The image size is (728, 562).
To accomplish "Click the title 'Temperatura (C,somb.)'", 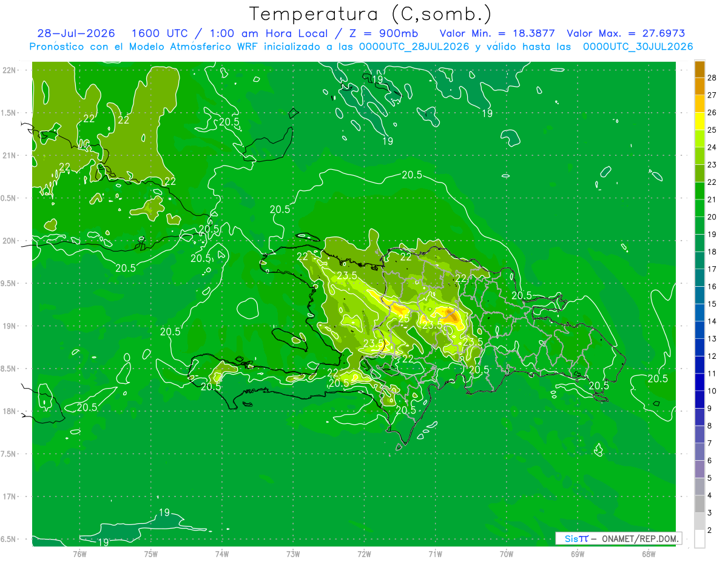I will (370, 14).
